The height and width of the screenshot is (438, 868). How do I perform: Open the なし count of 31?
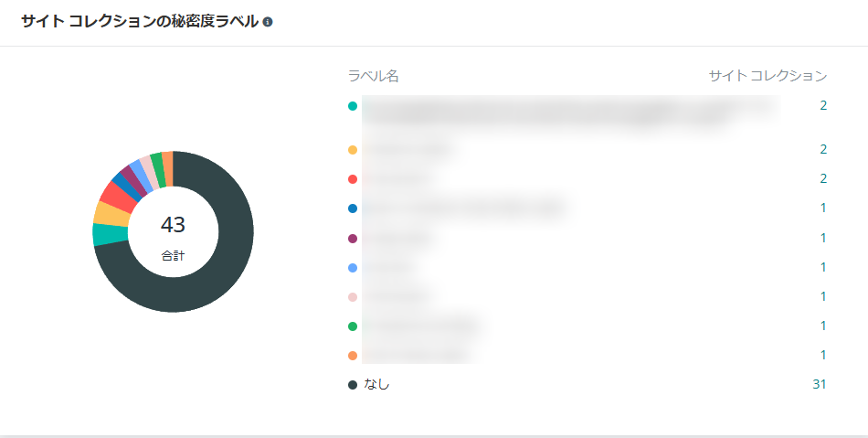coord(820,384)
